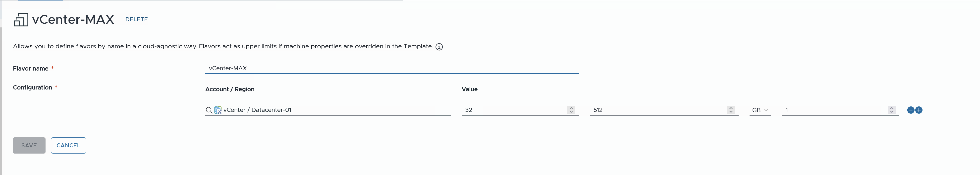Decrease the 512 value with down arrow
980x175 pixels.
[x=731, y=112]
